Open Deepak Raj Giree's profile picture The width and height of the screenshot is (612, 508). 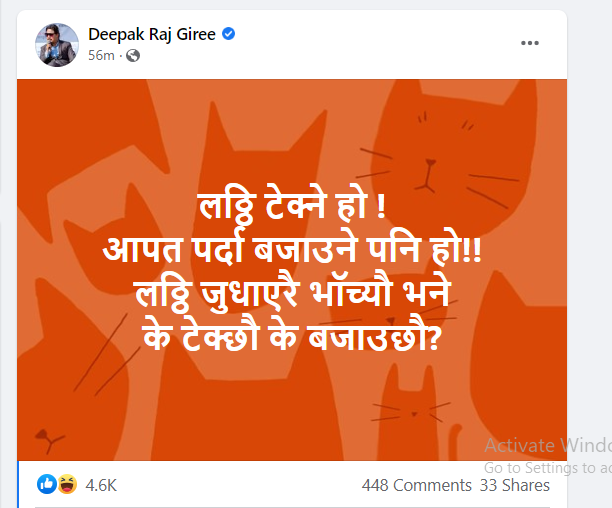pyautogui.click(x=56, y=44)
